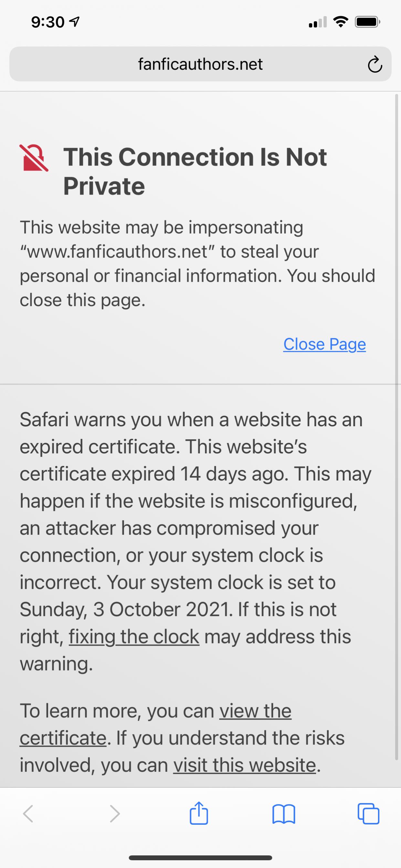
Task: Tap the location arrow beside the time
Action: coord(74,22)
